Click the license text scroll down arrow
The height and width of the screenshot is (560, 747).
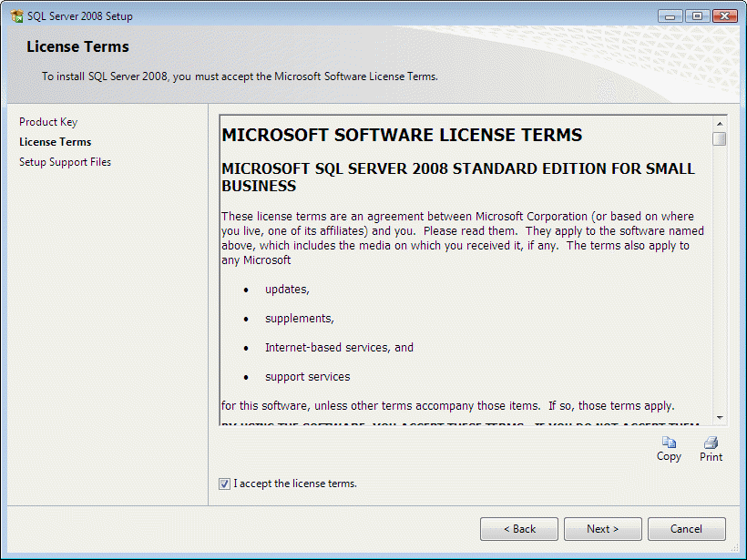pos(720,418)
